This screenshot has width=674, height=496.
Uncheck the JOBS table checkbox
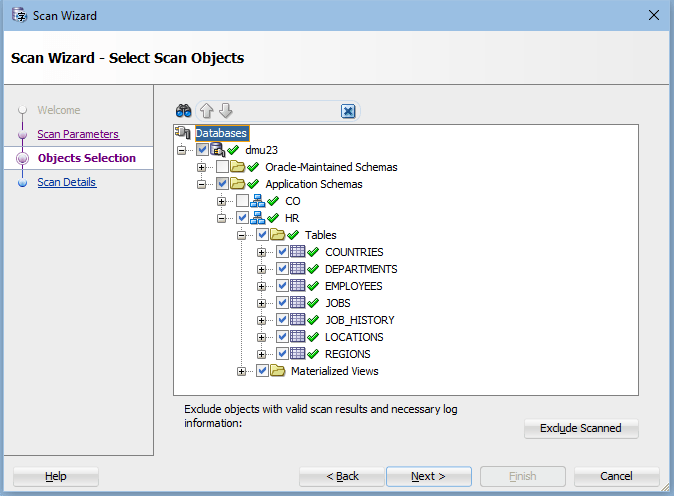click(282, 303)
